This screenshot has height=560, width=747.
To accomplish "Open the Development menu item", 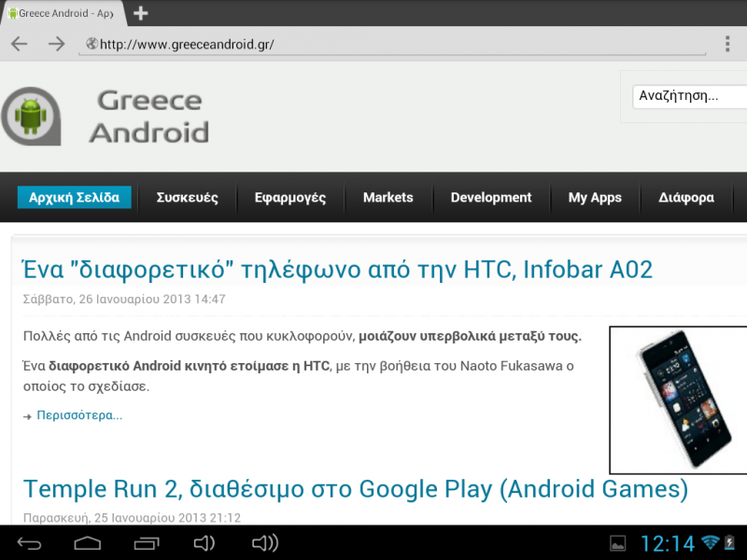I will pos(491,197).
